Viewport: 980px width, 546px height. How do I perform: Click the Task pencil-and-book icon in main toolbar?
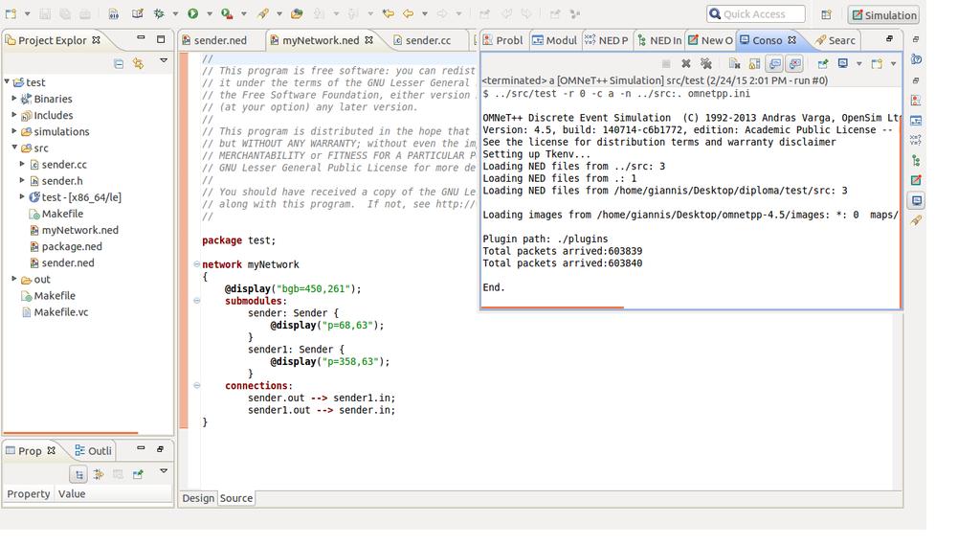pos(138,13)
